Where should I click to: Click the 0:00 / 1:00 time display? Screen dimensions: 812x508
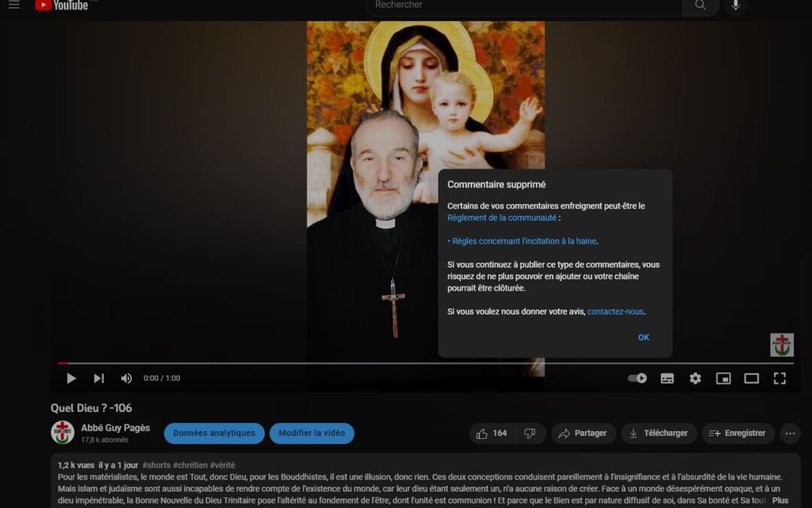click(x=162, y=379)
